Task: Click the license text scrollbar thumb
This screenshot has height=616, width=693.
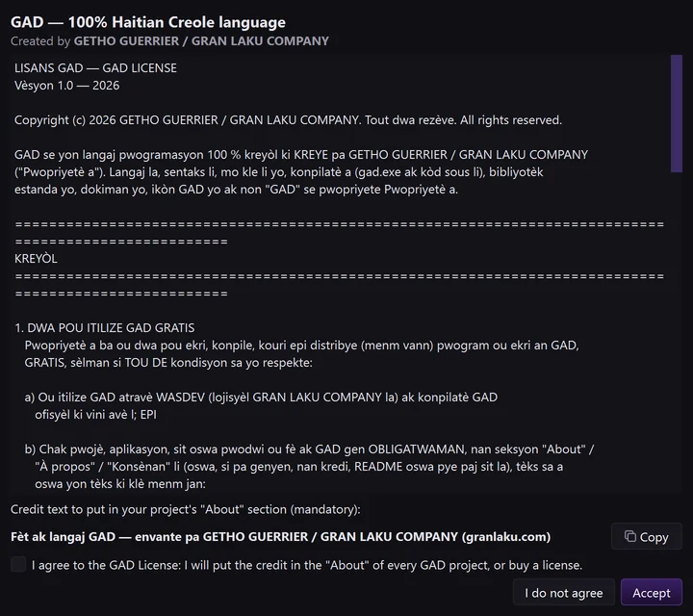Action: [x=677, y=114]
